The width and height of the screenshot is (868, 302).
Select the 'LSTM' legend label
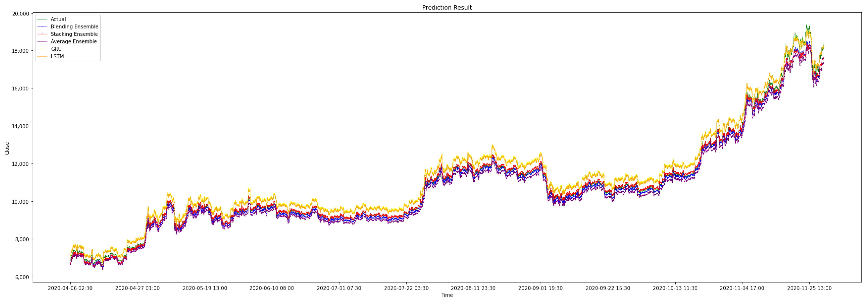tap(57, 56)
